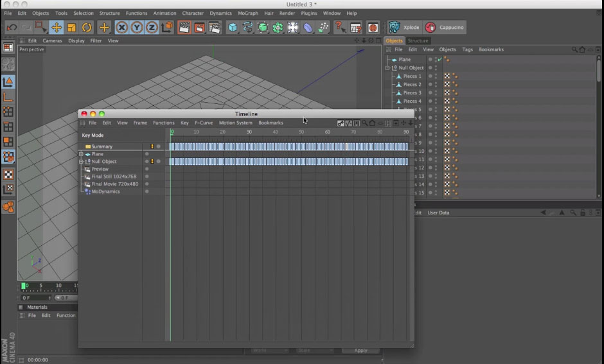Image resolution: width=604 pixels, height=364 pixels.
Task: Switch to the Objects tab
Action: pyautogui.click(x=394, y=40)
